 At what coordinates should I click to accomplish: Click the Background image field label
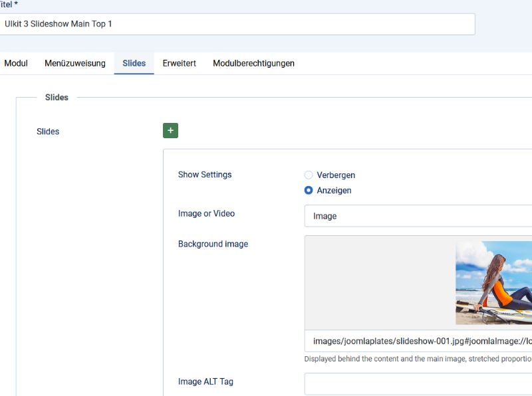[213, 245]
